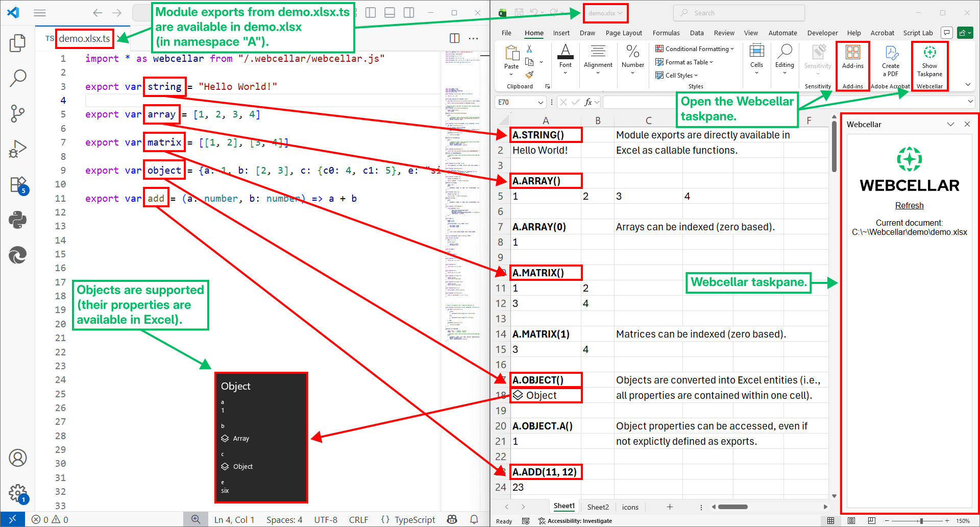Open the Name Box dropdown
Screen dimensions: 980x527
tap(541, 103)
